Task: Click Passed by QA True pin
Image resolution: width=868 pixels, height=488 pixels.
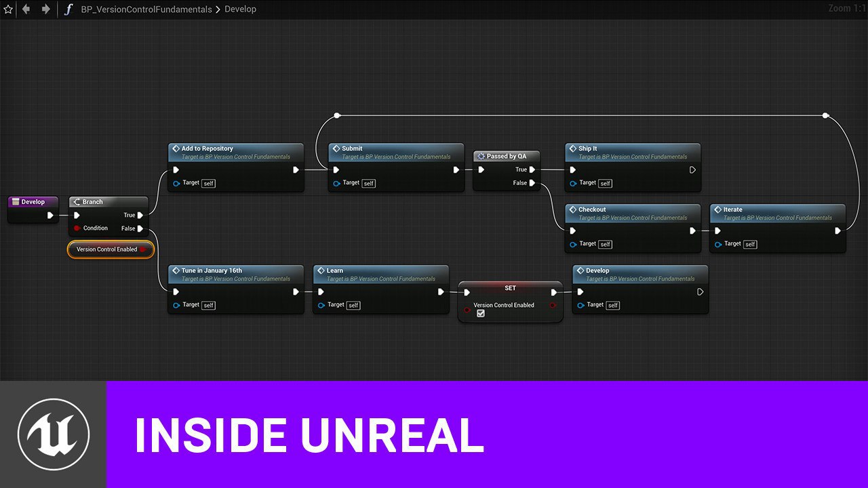Action: pyautogui.click(x=532, y=169)
